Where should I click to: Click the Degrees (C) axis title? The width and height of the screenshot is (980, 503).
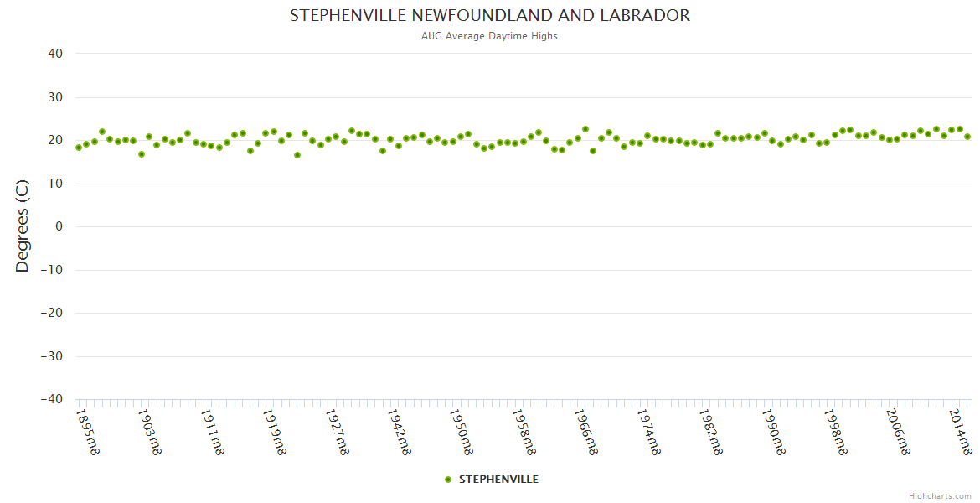23,226
